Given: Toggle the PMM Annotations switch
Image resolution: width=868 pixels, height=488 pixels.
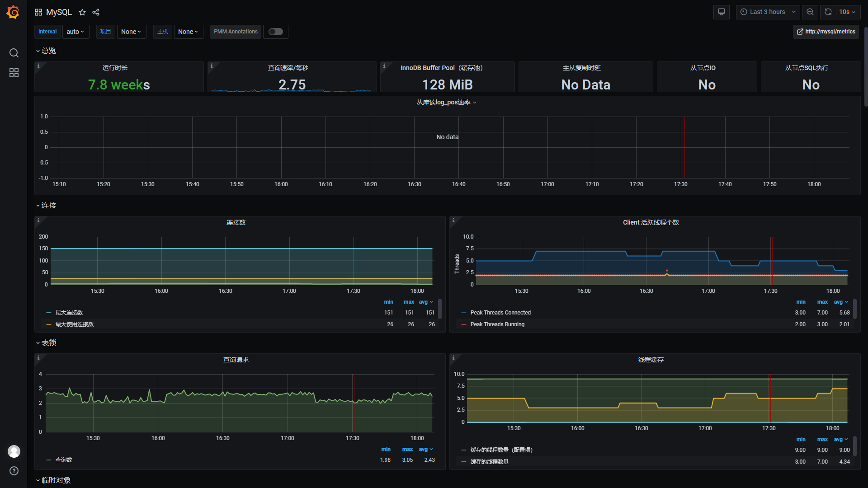Looking at the screenshot, I should click(275, 32).
